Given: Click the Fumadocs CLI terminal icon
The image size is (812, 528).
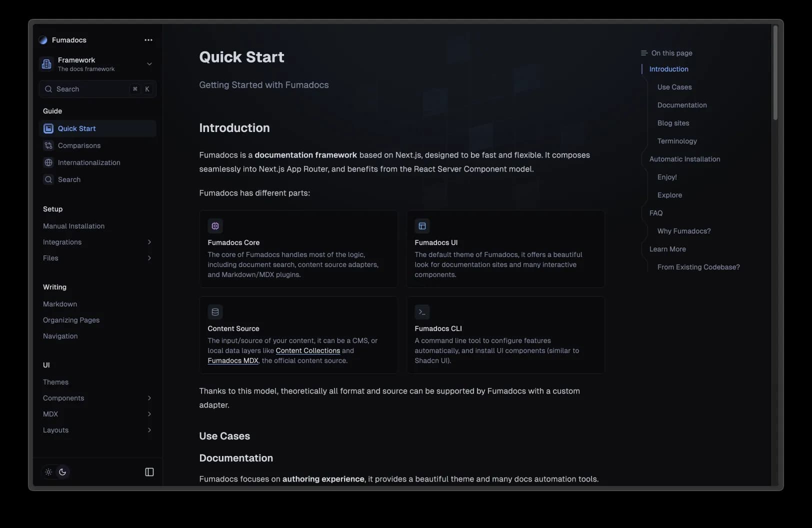Looking at the screenshot, I should point(422,312).
